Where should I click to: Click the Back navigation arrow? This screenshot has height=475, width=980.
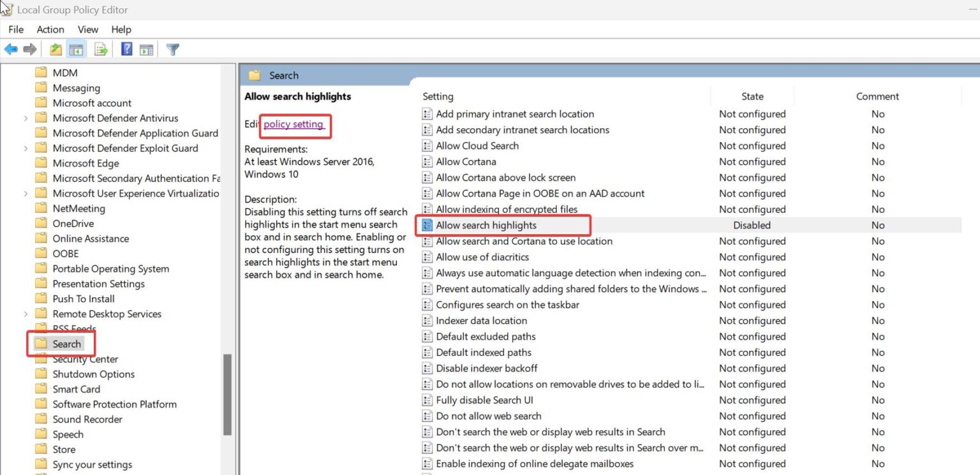coord(11,49)
